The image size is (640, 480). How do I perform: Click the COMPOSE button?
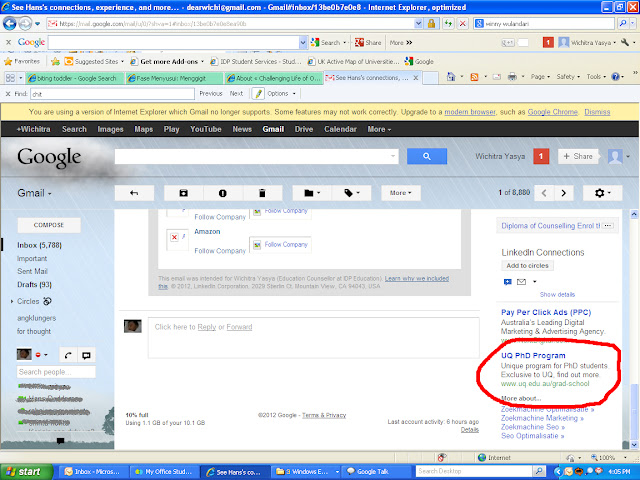click(x=49, y=225)
